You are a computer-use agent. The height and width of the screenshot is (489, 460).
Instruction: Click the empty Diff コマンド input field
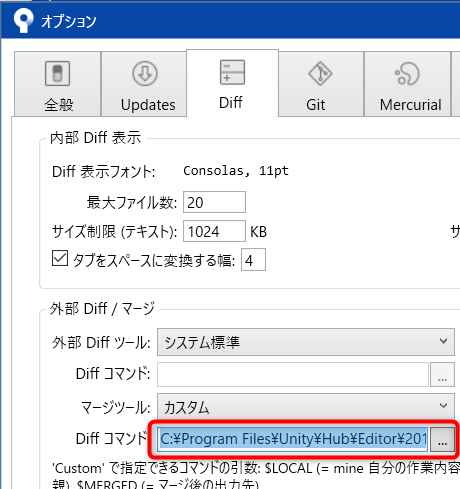click(x=293, y=374)
